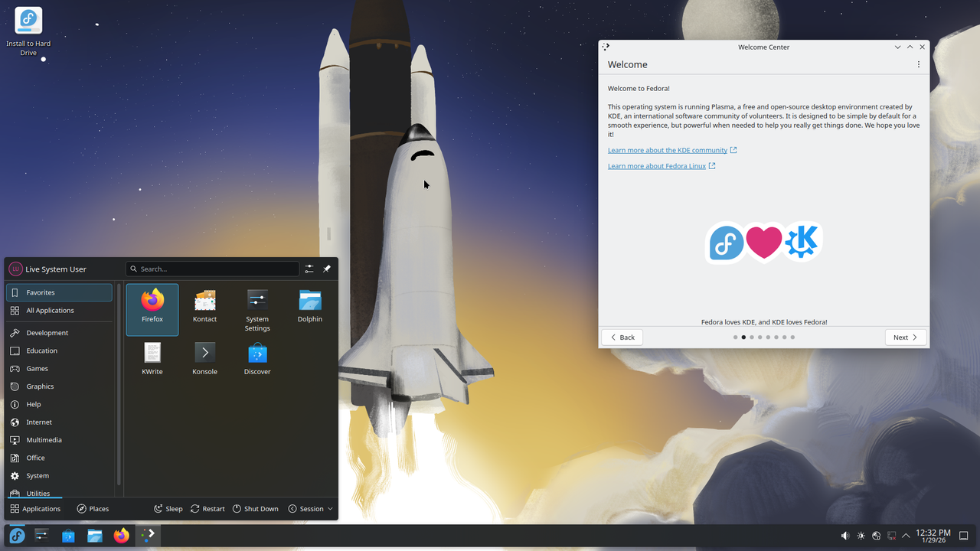Viewport: 980px width, 551px height.
Task: Open the Internet category
Action: click(x=59, y=422)
